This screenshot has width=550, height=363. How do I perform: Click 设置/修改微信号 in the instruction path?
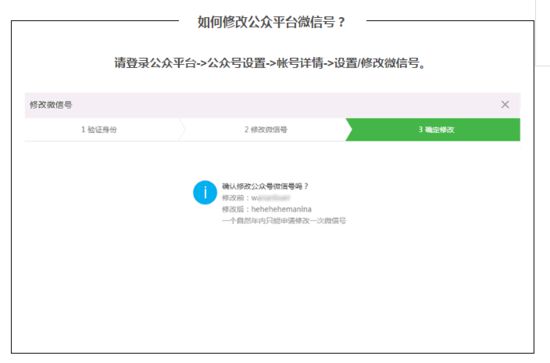[377, 63]
